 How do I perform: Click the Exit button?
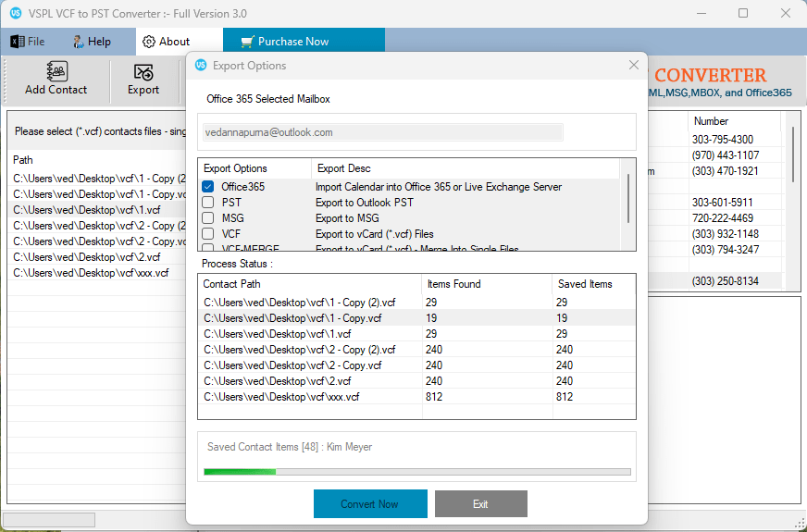(480, 503)
